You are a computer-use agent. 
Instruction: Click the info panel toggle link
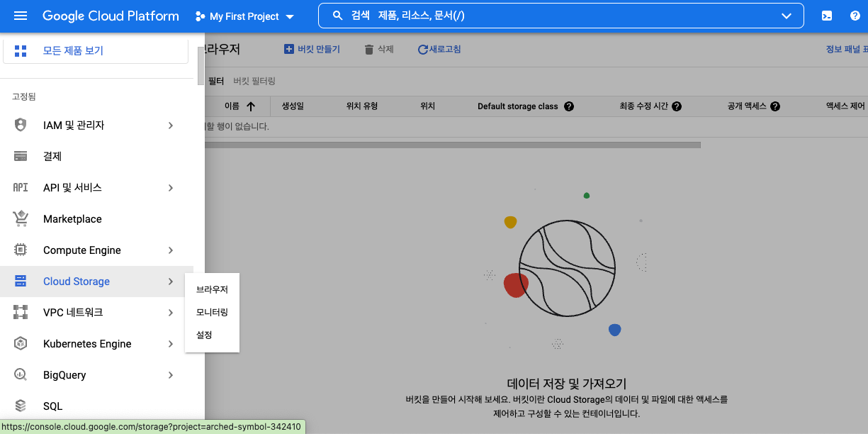[846, 49]
